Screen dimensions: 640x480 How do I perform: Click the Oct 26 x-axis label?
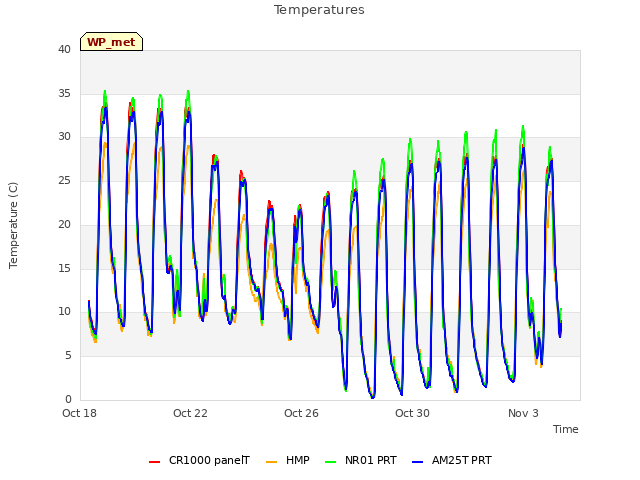[x=301, y=413]
